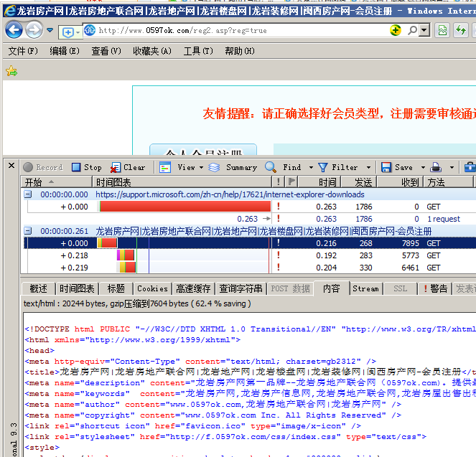Collapse the support.microsoft.com page group
The width and height of the screenshot is (476, 457).
click(x=27, y=194)
